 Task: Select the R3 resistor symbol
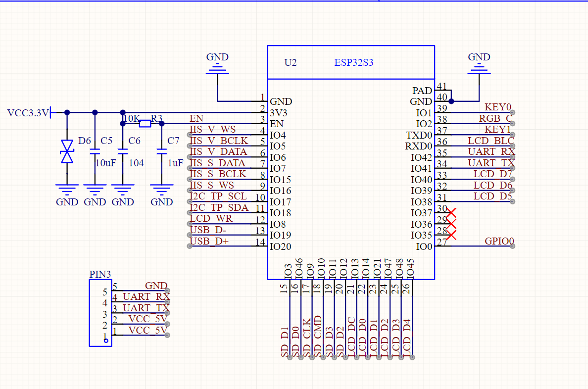point(145,123)
